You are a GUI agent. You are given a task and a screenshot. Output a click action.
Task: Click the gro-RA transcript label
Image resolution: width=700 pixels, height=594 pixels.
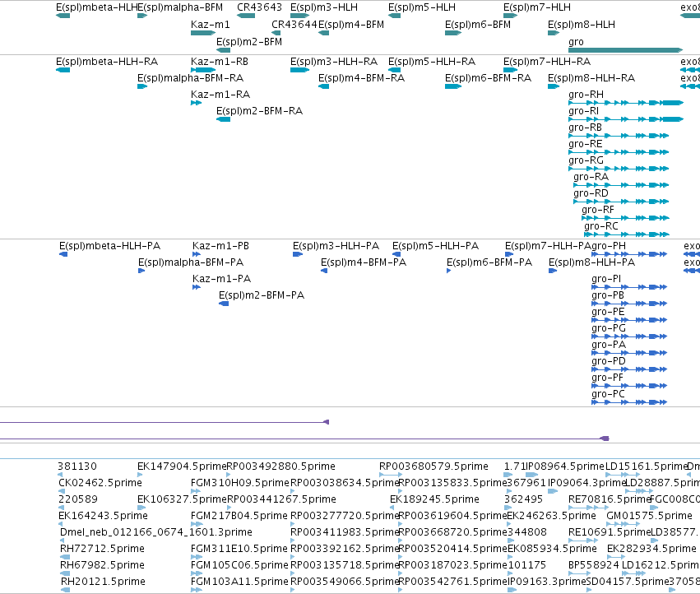coord(591,177)
